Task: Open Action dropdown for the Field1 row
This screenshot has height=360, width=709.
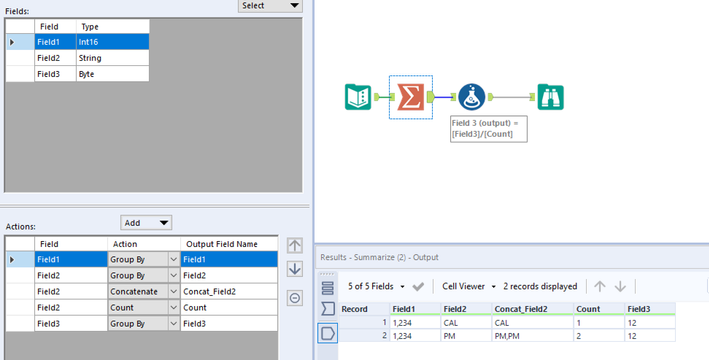Action: point(174,260)
